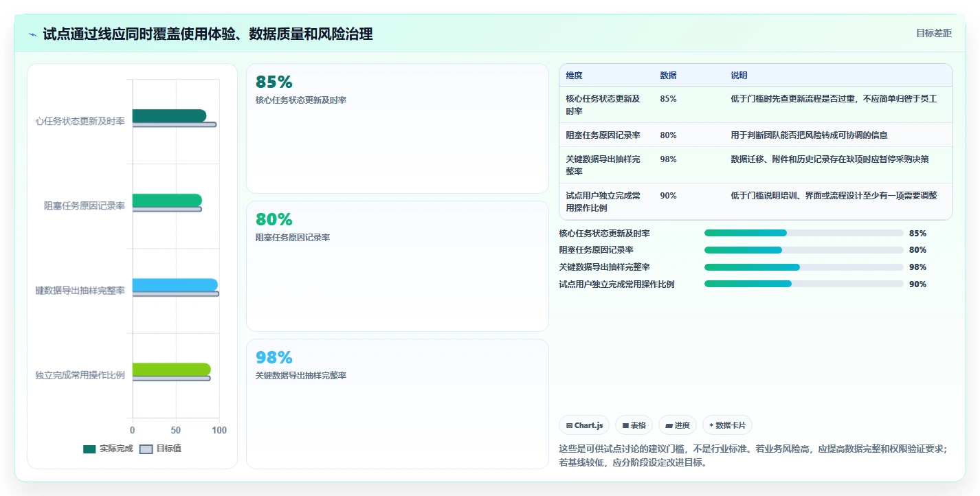Click the table cell showing 85%
980x496 pixels.
pyautogui.click(x=668, y=99)
